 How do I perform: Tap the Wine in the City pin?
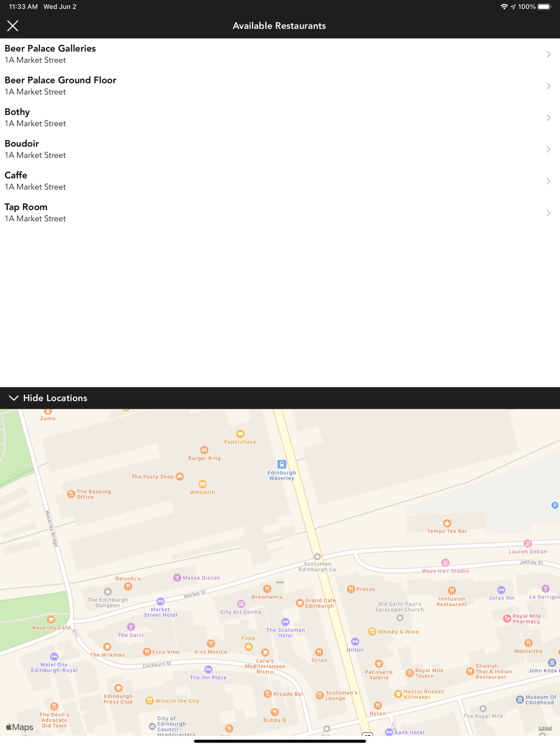150,701
